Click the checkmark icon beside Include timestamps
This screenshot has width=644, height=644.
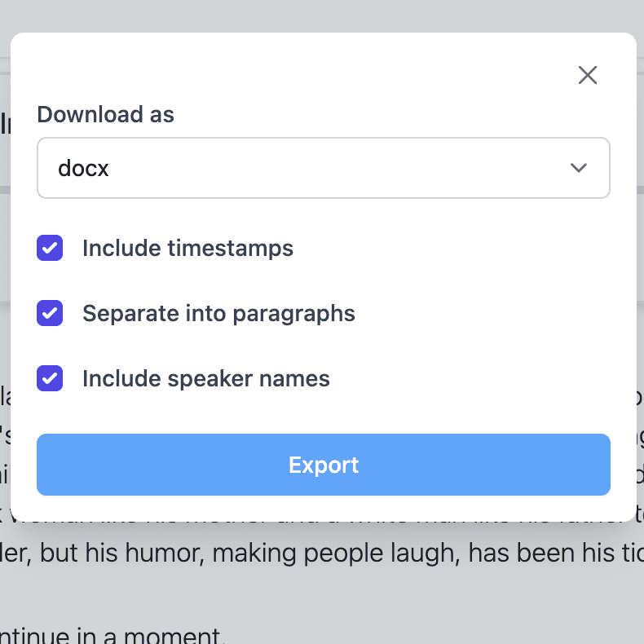(x=50, y=248)
